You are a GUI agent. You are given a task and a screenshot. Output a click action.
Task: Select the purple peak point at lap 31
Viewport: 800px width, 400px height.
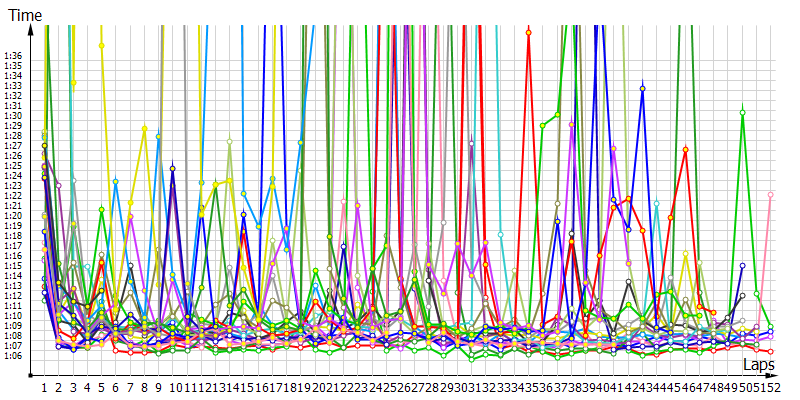[x=471, y=143]
